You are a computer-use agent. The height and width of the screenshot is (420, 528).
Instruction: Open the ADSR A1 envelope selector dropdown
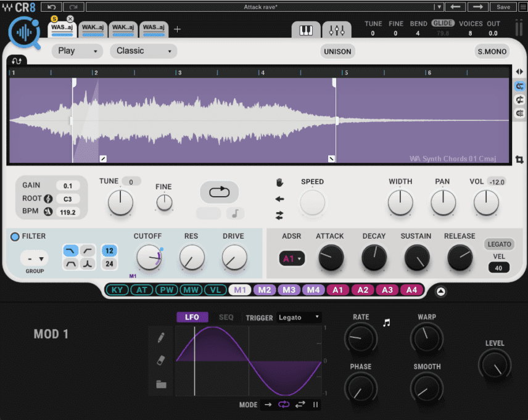(x=292, y=258)
